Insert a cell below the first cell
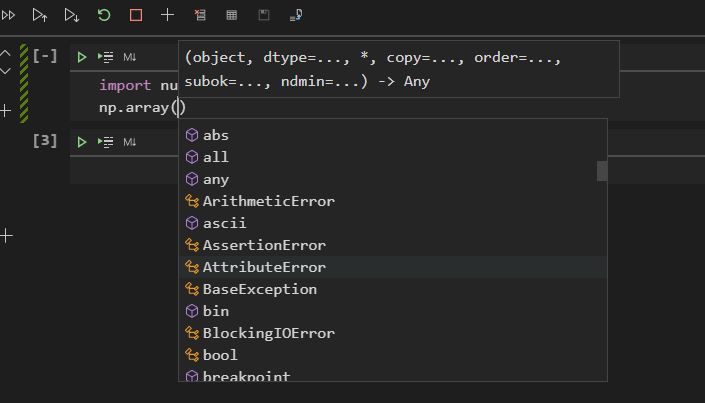The height and width of the screenshot is (403, 705). [x=5, y=110]
